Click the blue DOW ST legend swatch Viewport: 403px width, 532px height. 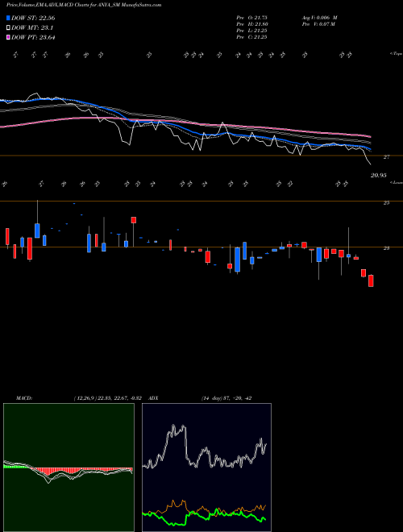[x=8, y=18]
